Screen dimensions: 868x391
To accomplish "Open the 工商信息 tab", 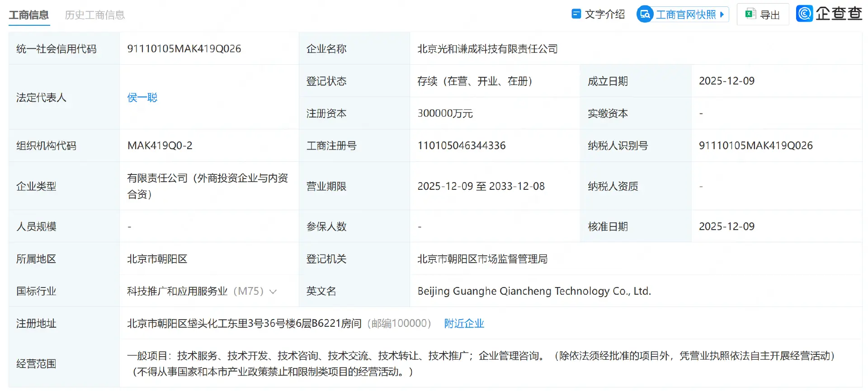I will pyautogui.click(x=29, y=15).
